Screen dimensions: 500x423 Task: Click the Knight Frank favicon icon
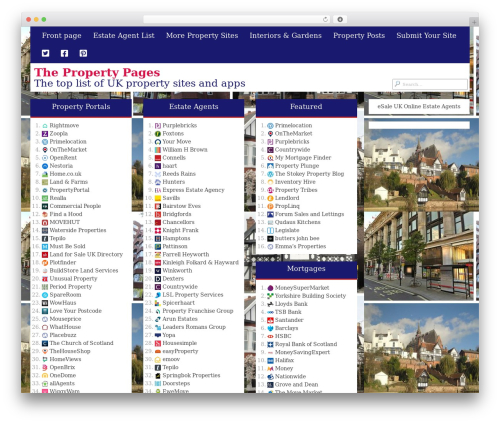pyautogui.click(x=158, y=230)
